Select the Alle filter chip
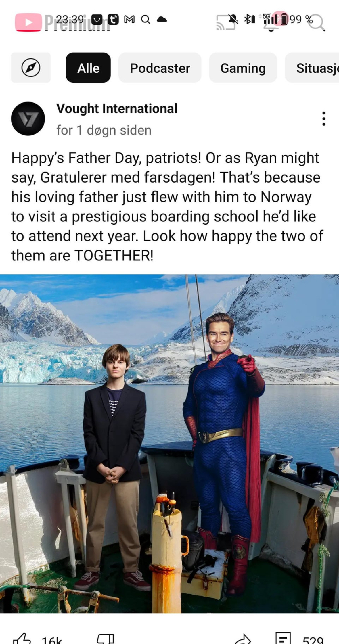 point(88,68)
